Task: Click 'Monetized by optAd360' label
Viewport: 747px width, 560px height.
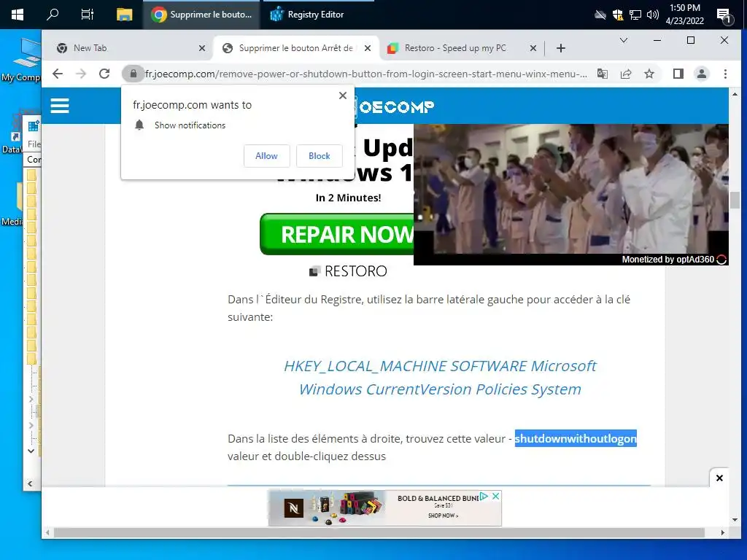Action: pyautogui.click(x=667, y=260)
